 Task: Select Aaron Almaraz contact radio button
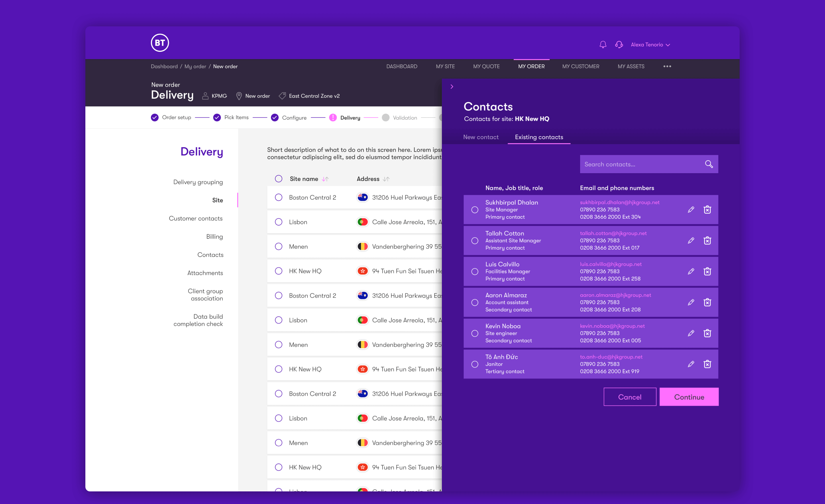pyautogui.click(x=475, y=302)
